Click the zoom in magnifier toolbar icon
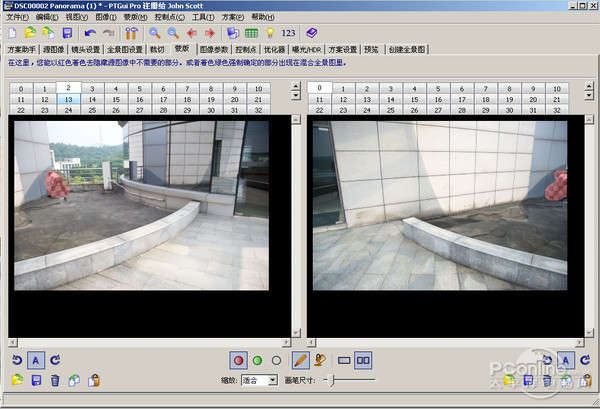 (155, 33)
